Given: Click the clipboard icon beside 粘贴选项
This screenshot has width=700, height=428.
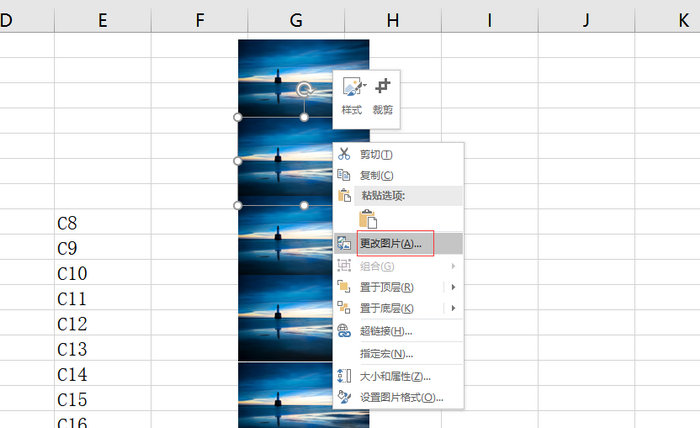Looking at the screenshot, I should 344,195.
